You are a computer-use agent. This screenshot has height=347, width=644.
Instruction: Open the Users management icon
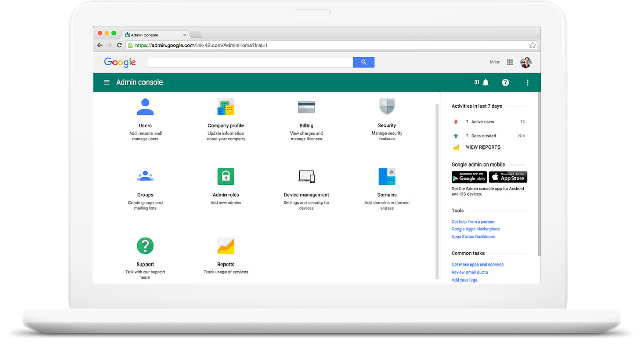[145, 107]
